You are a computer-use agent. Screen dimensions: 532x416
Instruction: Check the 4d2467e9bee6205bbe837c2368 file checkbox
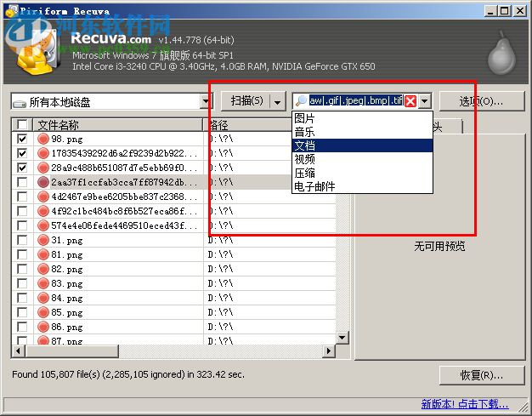(x=22, y=197)
